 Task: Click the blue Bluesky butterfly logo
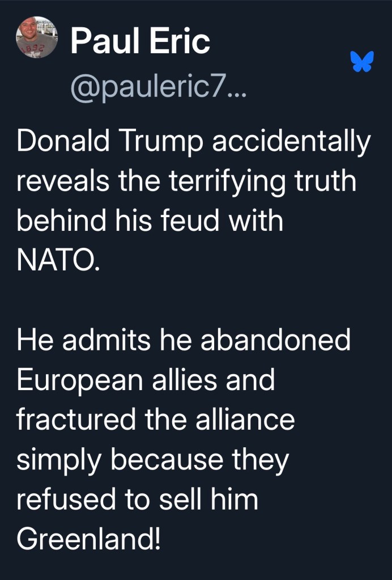point(362,61)
